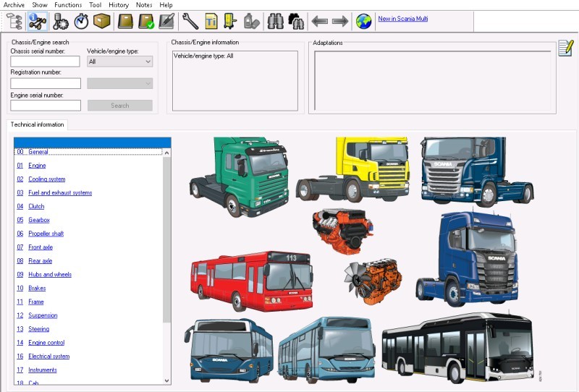Open the New in Scania Multi link
The image size is (579, 392).
(402, 18)
